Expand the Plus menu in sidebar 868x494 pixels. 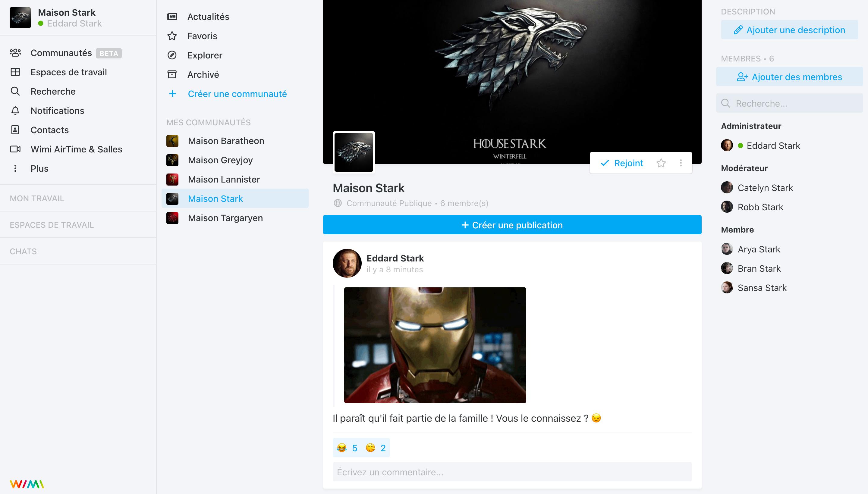point(39,168)
